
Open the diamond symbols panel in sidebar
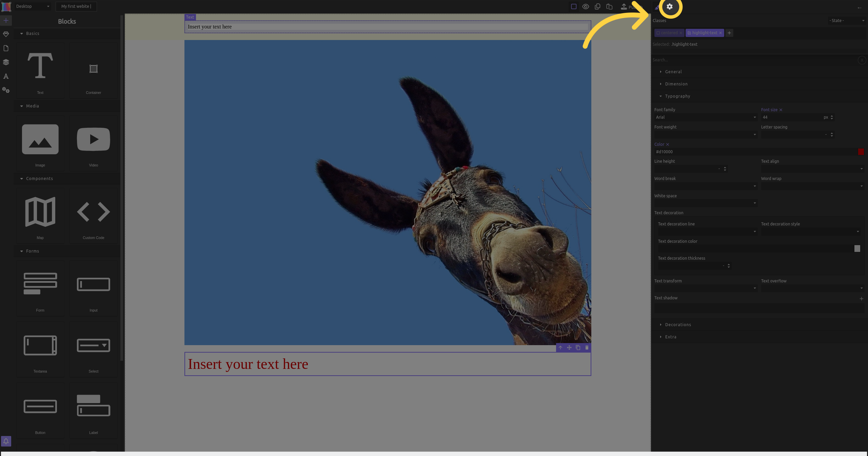pyautogui.click(x=6, y=34)
